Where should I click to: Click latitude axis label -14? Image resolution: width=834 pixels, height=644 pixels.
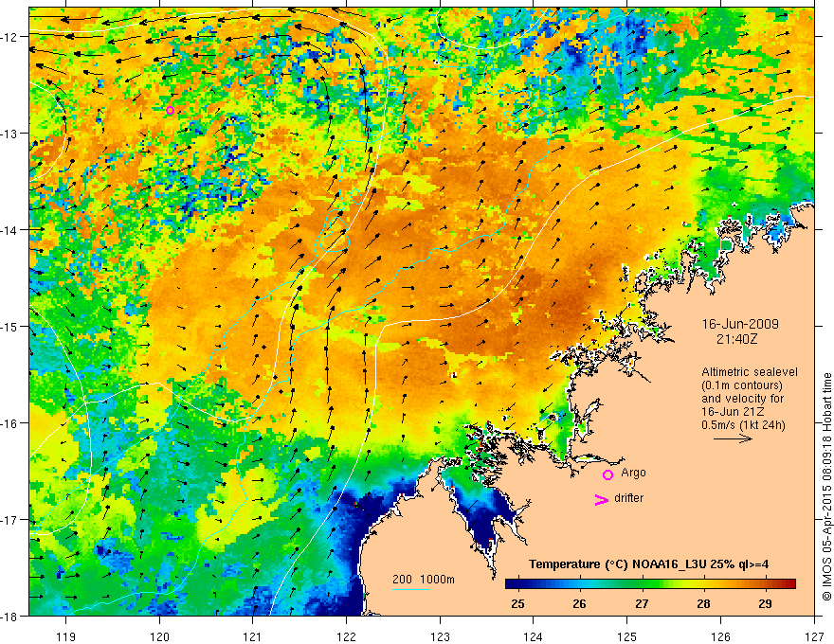(x=11, y=229)
